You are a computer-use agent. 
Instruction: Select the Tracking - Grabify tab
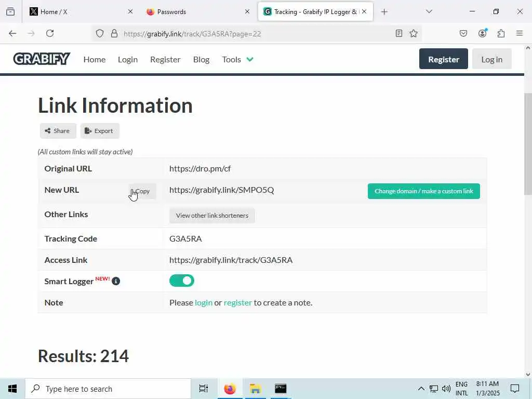click(x=315, y=11)
